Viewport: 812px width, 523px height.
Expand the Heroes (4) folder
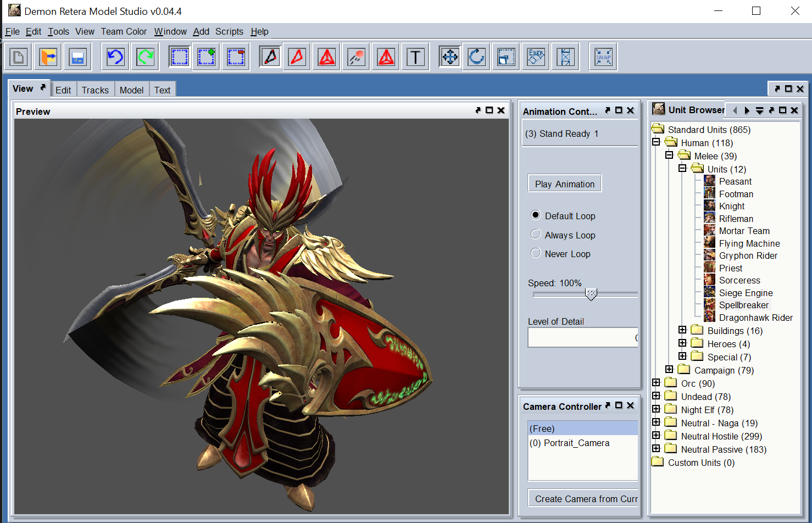click(x=682, y=343)
